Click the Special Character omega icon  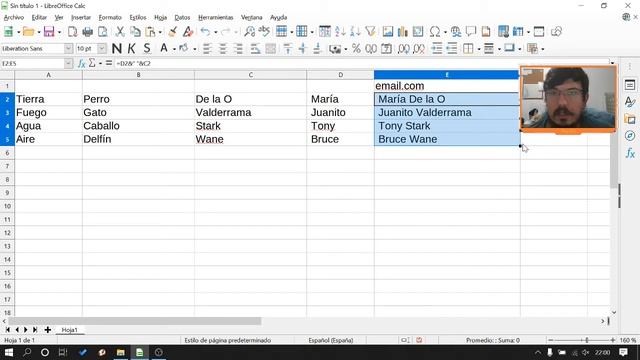point(435,31)
